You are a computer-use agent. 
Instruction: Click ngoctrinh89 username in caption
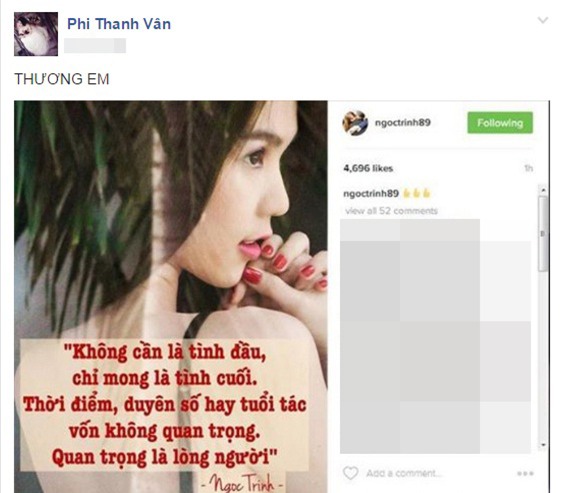[371, 194]
